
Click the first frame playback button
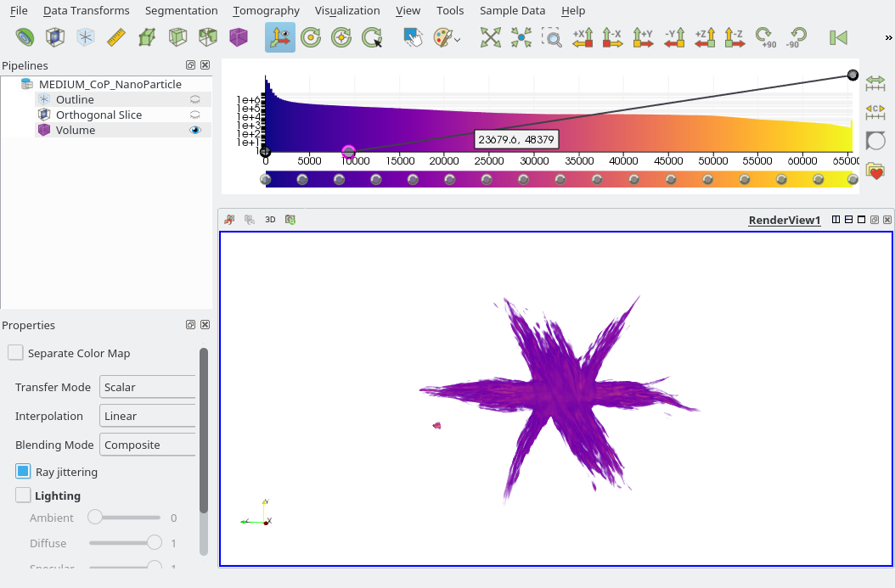pyautogui.click(x=838, y=37)
